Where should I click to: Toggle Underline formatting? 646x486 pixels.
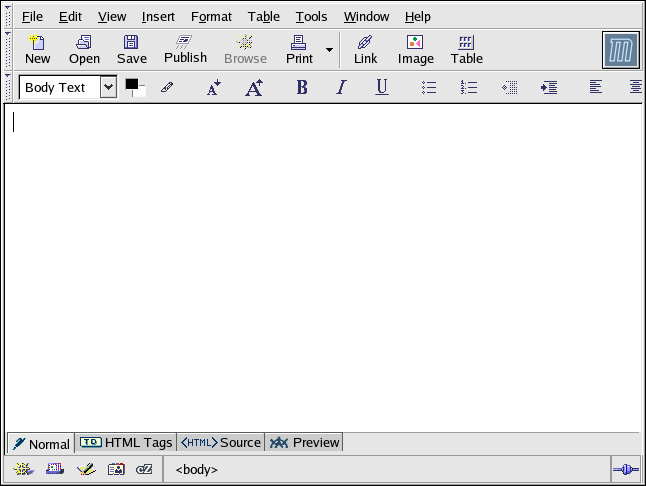(381, 88)
